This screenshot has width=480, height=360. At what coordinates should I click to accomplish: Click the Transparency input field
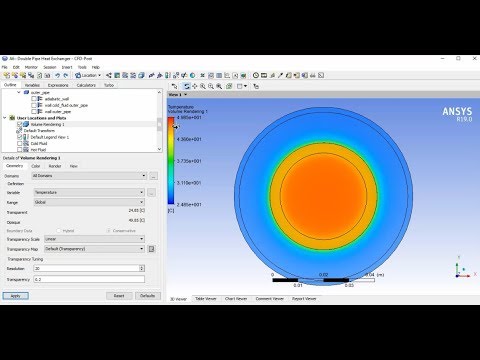tap(89, 279)
